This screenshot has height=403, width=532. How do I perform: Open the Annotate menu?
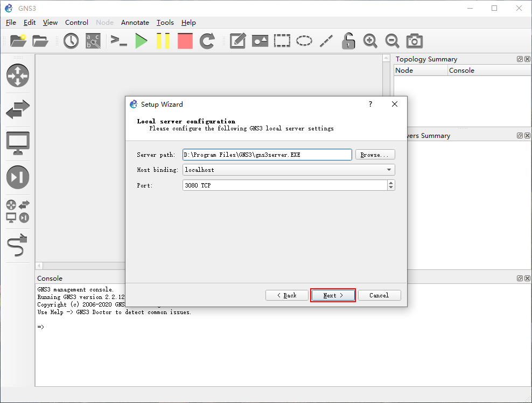[x=135, y=23]
